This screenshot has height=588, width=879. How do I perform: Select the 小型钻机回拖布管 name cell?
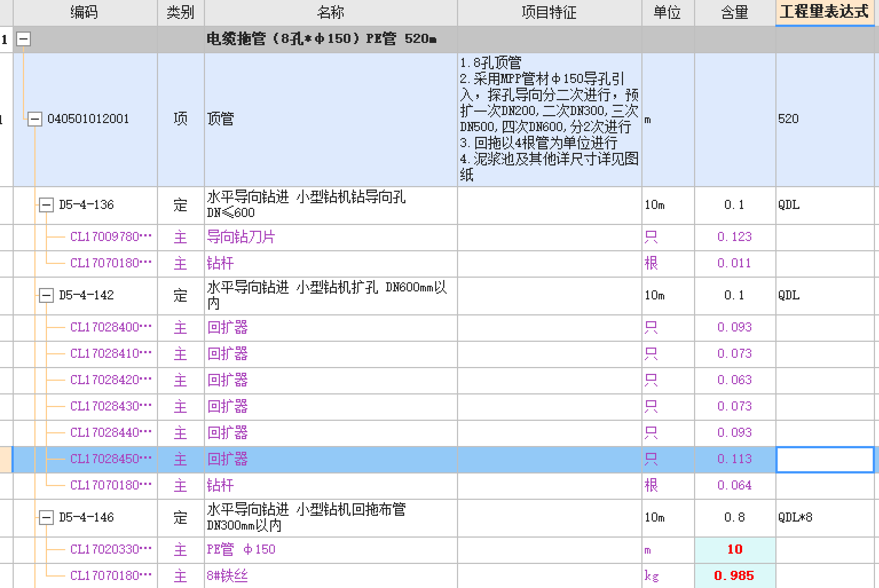(331, 518)
